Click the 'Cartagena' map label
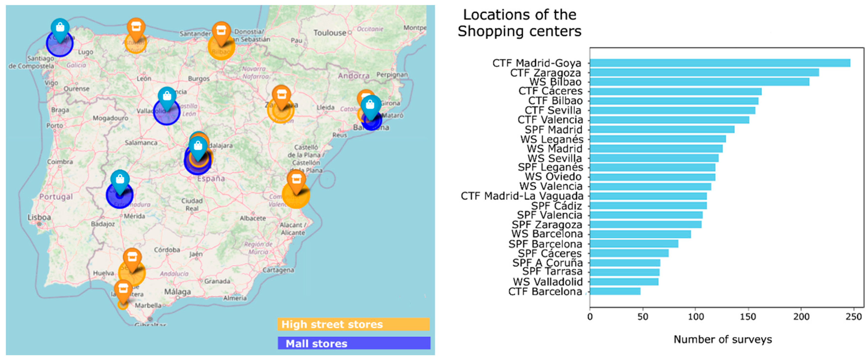The height and width of the screenshot is (360, 868). click(x=278, y=270)
